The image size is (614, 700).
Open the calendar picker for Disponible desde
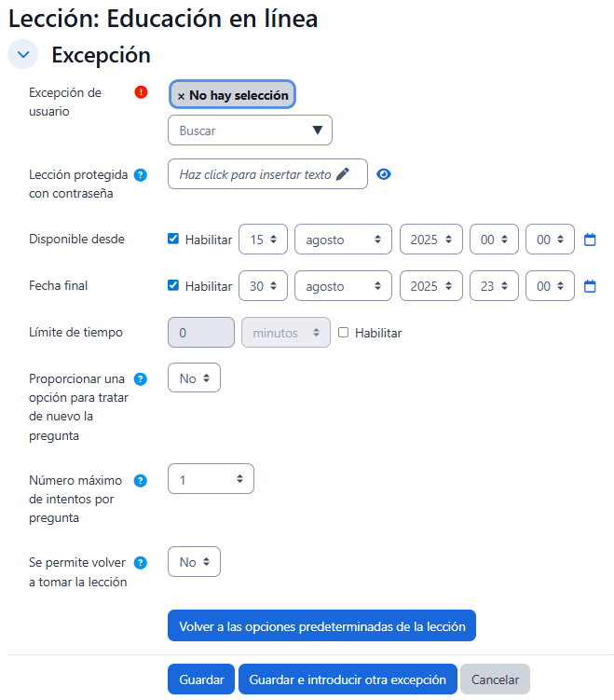click(590, 240)
